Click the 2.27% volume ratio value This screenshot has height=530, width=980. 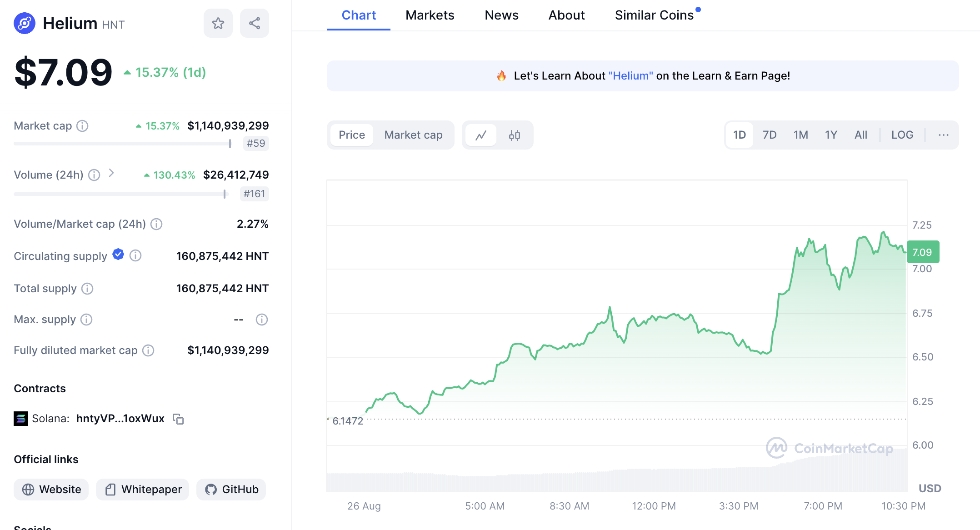[x=253, y=224]
